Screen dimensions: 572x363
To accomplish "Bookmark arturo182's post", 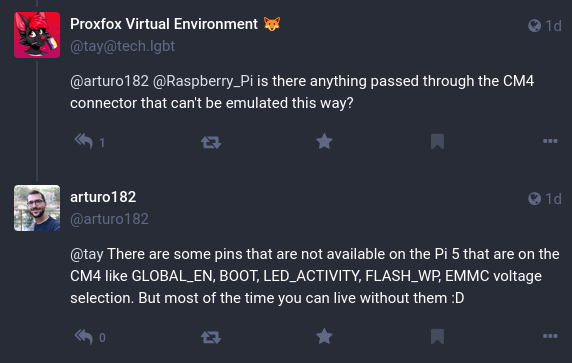I will pyautogui.click(x=437, y=336).
